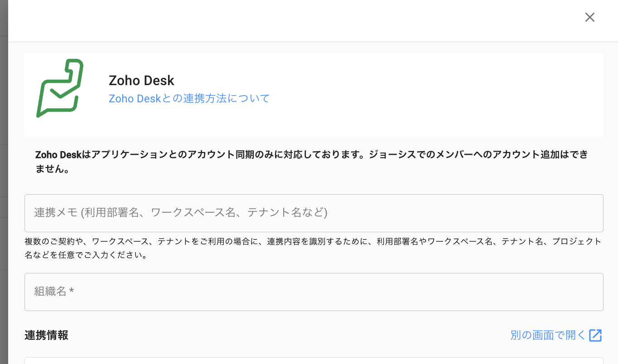618x364 pixels.
Task: Close the Zoho Desk integration dialog
Action: (x=589, y=17)
